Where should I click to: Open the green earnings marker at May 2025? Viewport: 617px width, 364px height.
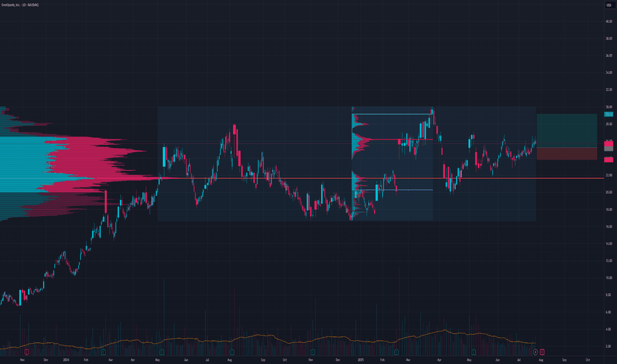473,352
